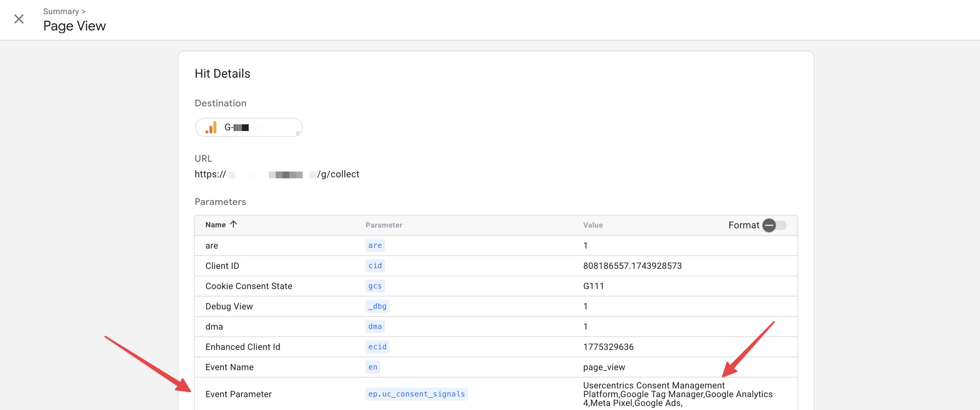Toggle the Format switch

(x=775, y=225)
